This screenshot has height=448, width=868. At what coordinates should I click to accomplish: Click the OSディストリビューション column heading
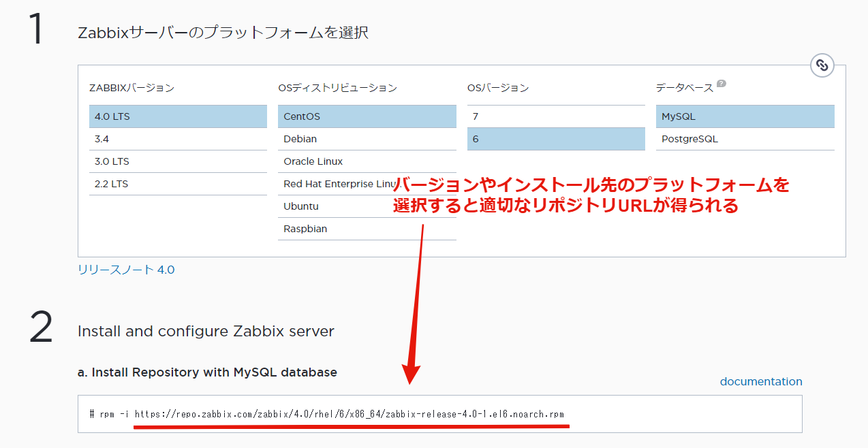click(337, 88)
